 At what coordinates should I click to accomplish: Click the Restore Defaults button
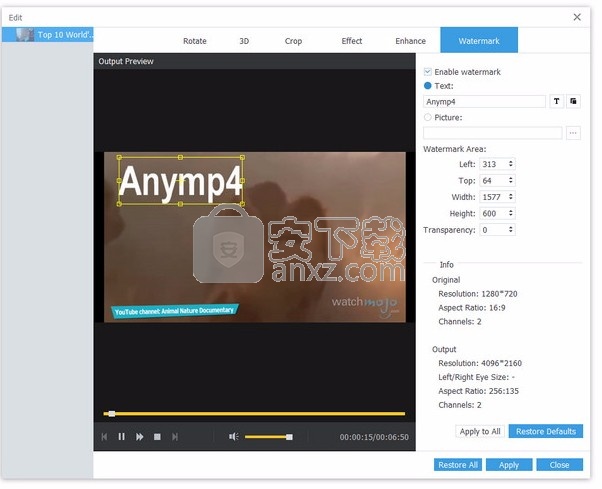pyautogui.click(x=546, y=431)
